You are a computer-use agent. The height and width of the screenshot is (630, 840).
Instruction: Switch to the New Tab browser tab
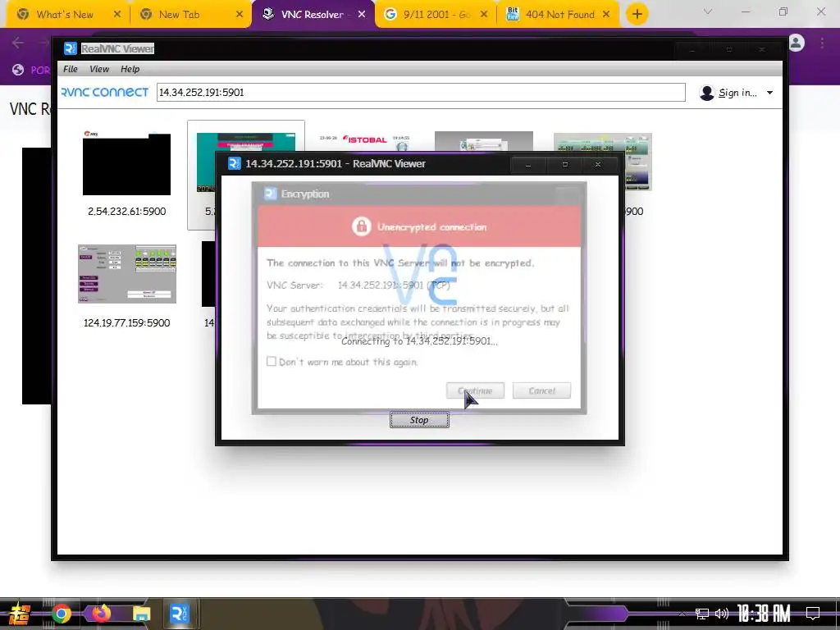pos(179,15)
